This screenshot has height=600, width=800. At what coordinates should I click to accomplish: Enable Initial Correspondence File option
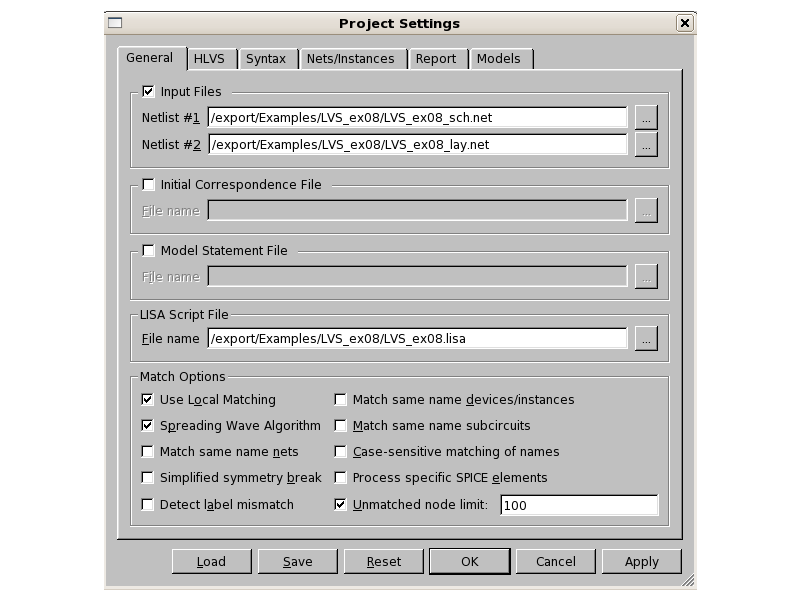pos(148,185)
